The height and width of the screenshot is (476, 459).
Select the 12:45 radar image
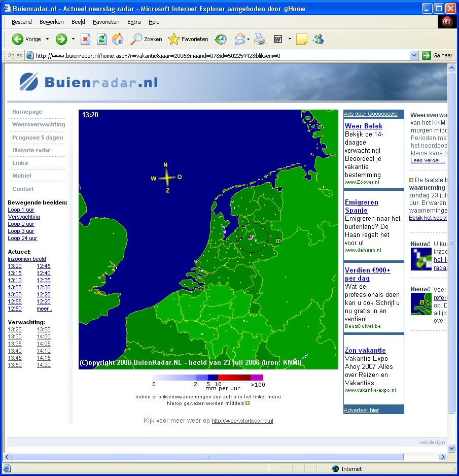pyautogui.click(x=44, y=266)
